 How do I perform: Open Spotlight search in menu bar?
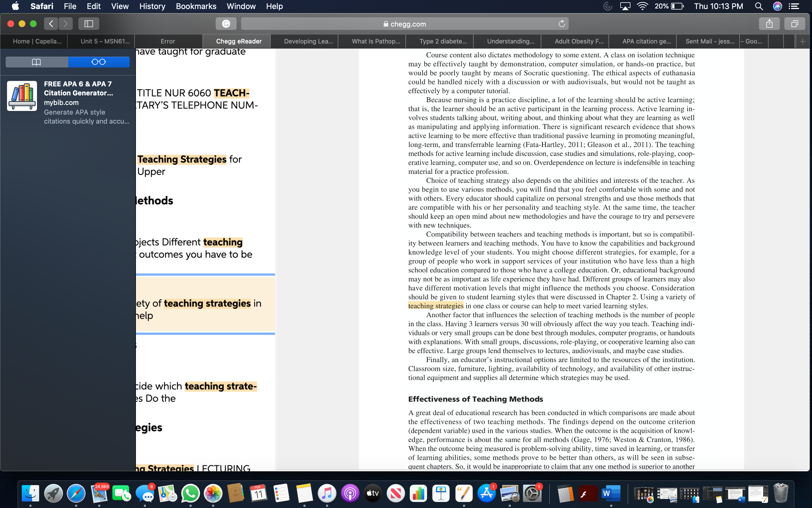(x=759, y=6)
